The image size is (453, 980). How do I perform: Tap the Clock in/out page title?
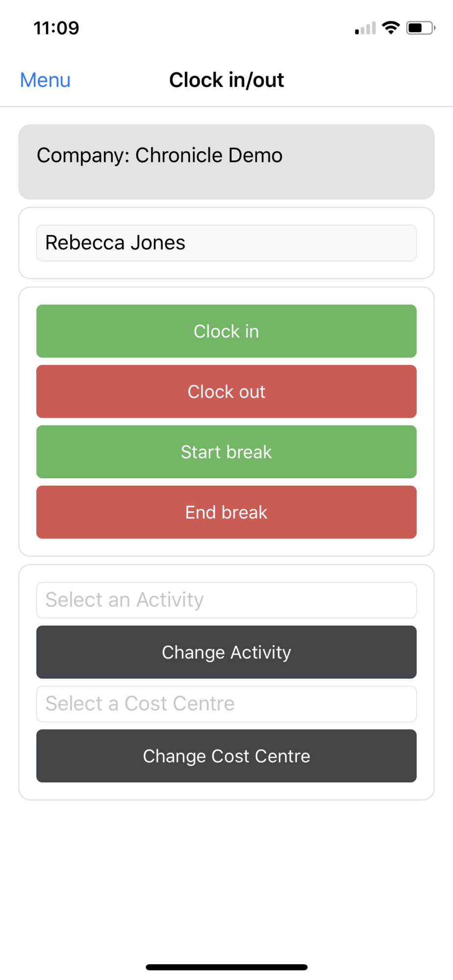click(x=226, y=80)
